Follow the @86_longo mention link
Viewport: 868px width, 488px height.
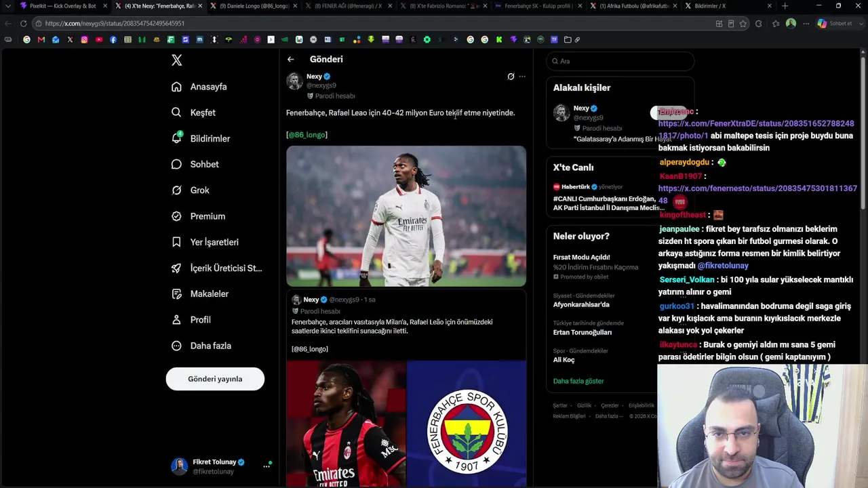point(307,135)
